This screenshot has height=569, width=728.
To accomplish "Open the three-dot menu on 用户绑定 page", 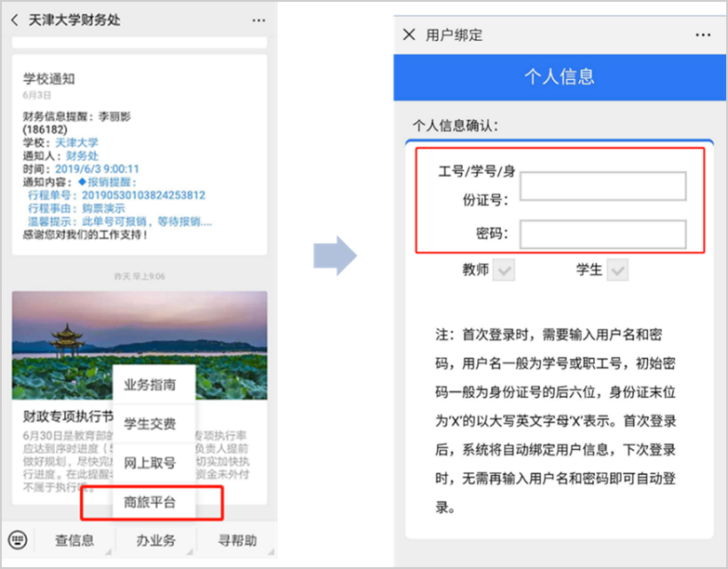I will [x=703, y=35].
